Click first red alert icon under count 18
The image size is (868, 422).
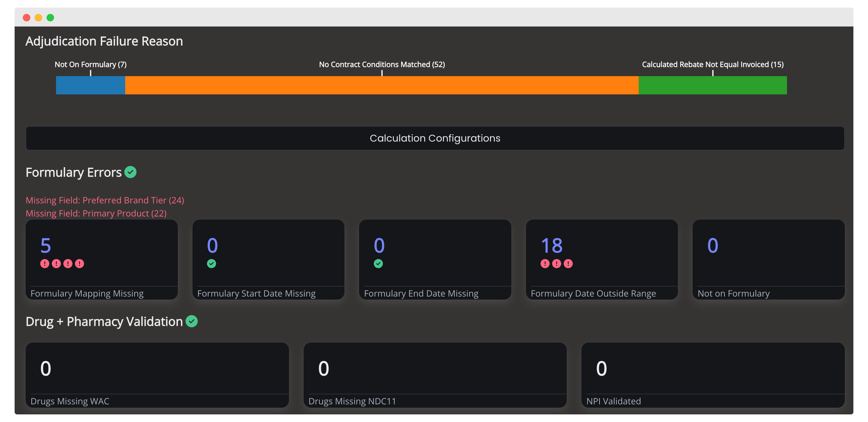pyautogui.click(x=545, y=263)
